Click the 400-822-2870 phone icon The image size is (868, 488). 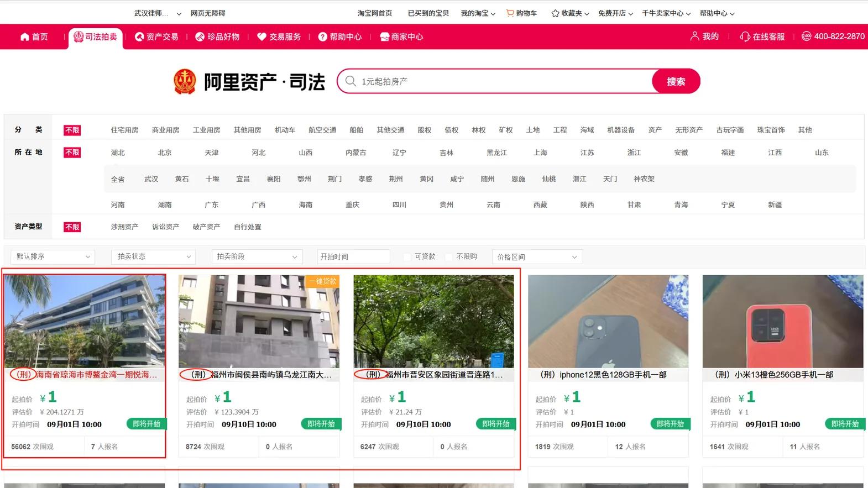click(x=807, y=36)
